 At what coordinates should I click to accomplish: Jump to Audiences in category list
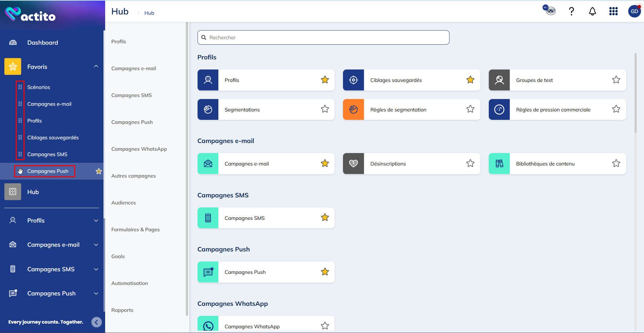pos(124,203)
